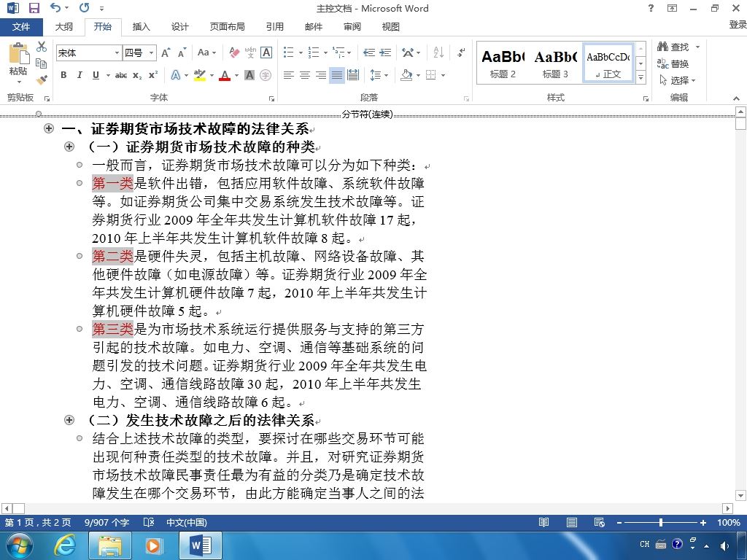Apply character border icon
Image resolution: width=747 pixels, height=560 pixels.
266,52
